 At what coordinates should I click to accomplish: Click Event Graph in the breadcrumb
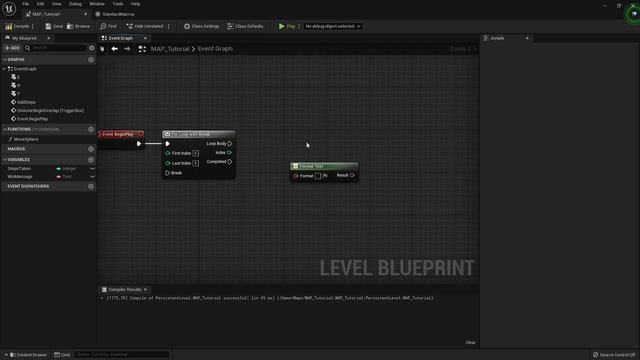(x=215, y=49)
